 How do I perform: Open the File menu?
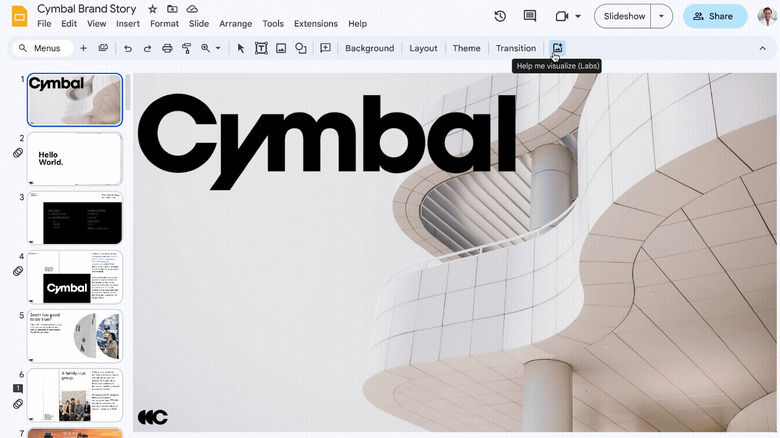click(x=44, y=24)
